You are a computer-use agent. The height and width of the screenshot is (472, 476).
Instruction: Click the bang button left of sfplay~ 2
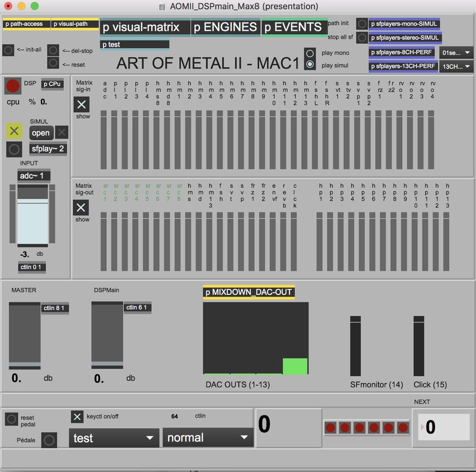(14, 149)
